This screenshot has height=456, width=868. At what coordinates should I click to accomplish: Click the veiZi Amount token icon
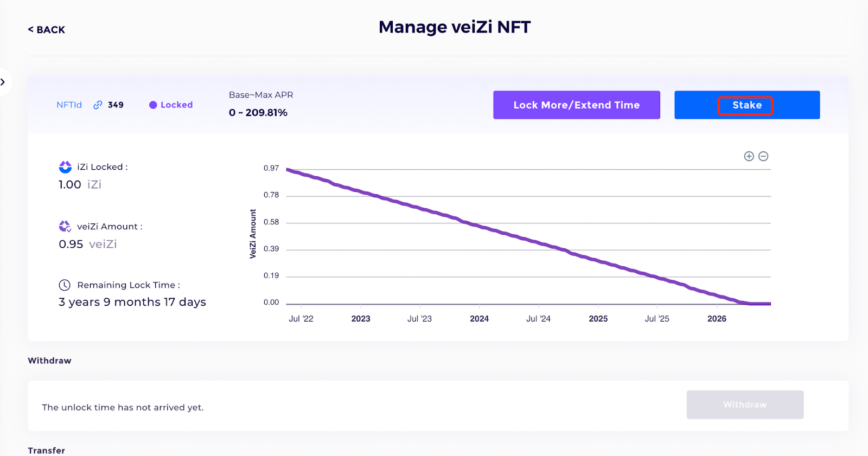click(x=65, y=226)
